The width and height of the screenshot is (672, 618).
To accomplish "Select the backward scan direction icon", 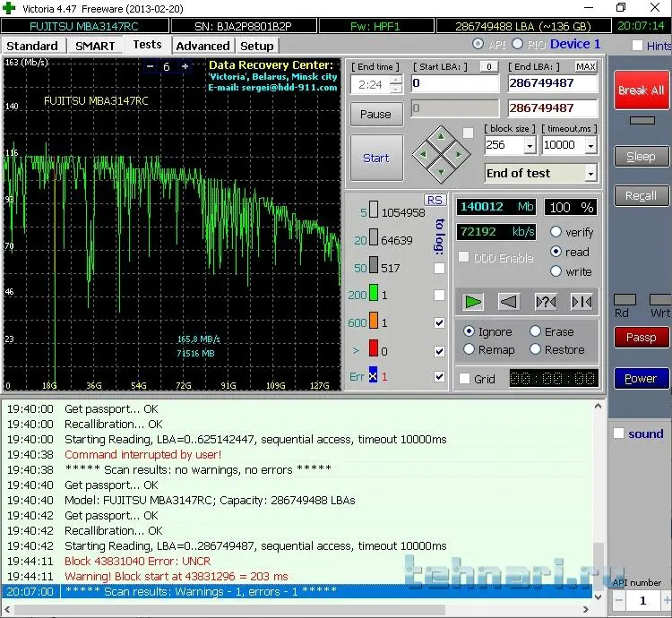I will pyautogui.click(x=509, y=301).
